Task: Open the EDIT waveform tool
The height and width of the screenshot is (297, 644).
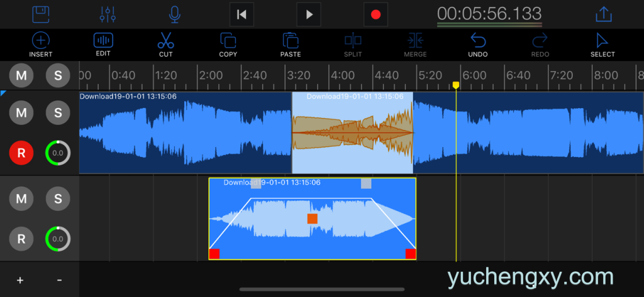Action: click(x=103, y=45)
